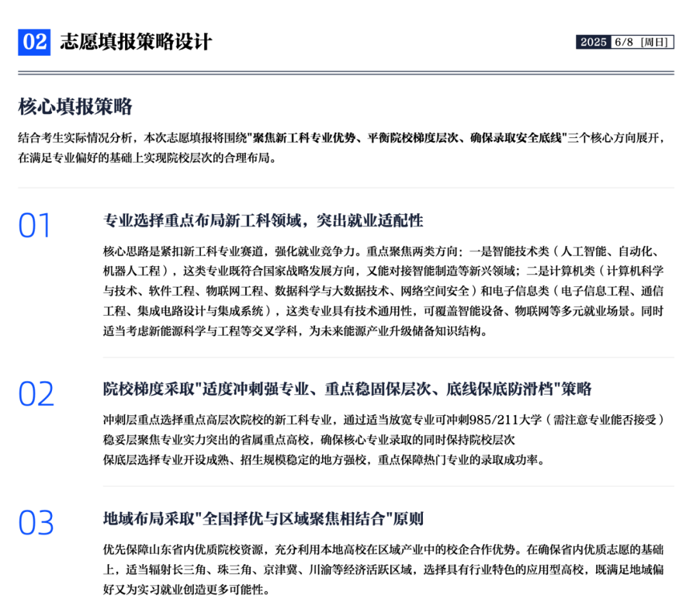This screenshot has width=693, height=616.
Task: Click the page title '志愿填报策略设计'
Action: tap(136, 42)
